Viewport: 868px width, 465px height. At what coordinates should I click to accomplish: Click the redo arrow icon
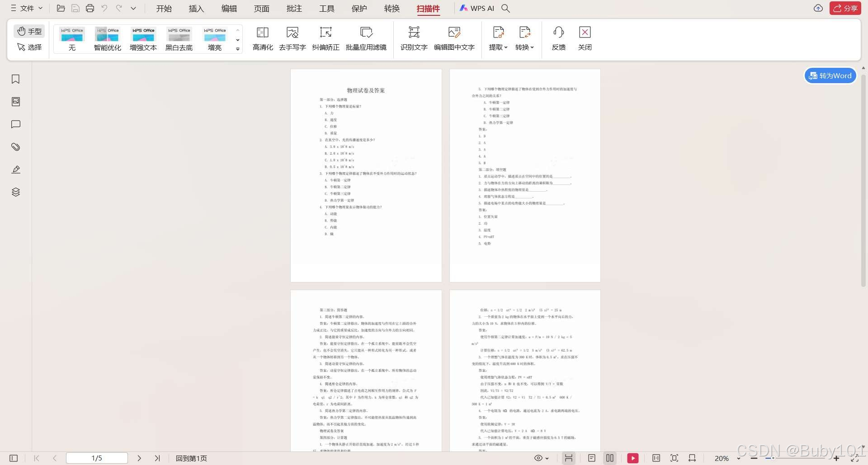coord(119,8)
